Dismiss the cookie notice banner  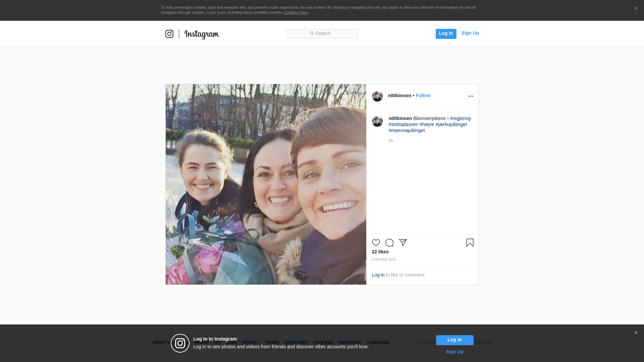636,8
